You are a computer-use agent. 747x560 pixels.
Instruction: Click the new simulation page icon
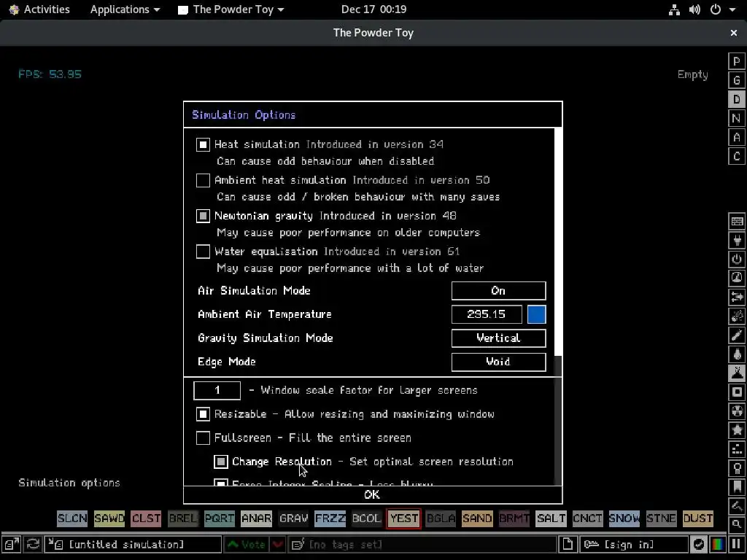point(568,544)
